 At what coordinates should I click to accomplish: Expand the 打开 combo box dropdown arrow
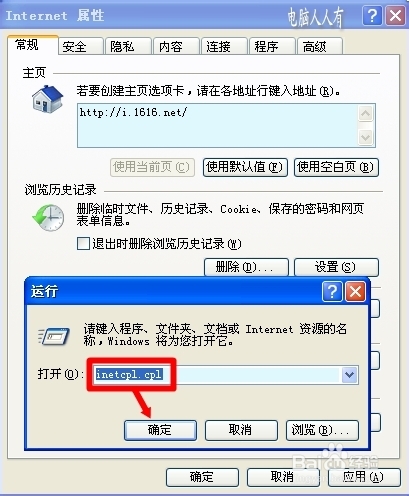pos(349,375)
